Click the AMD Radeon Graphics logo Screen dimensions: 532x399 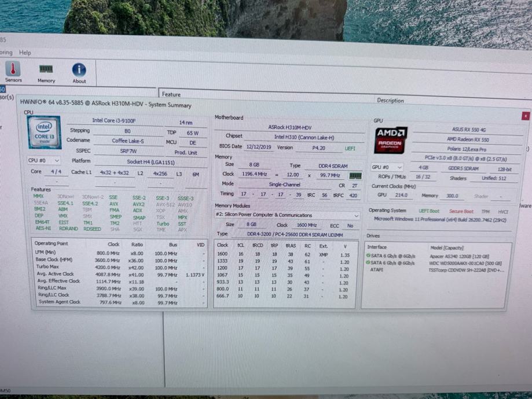point(391,140)
